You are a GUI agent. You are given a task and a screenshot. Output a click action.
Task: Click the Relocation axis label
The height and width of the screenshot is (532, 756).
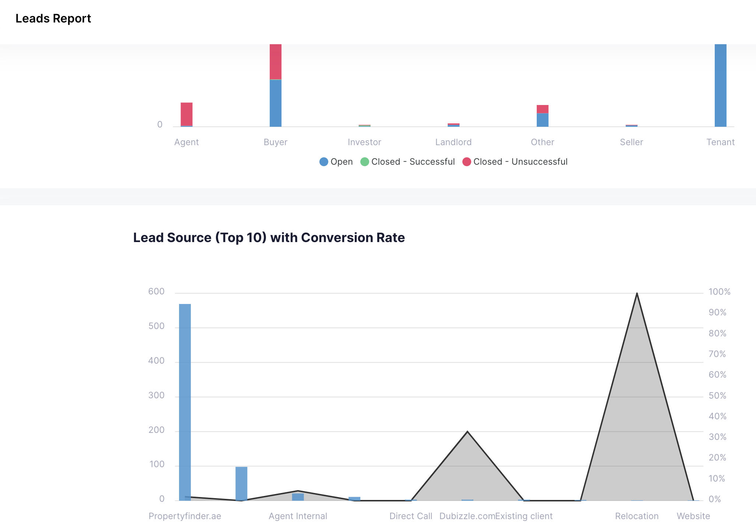coord(637,516)
